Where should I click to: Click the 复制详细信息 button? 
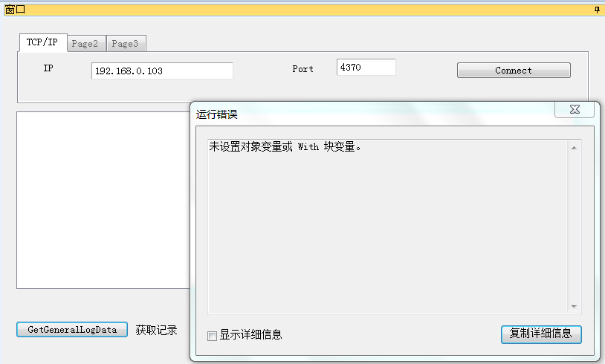pyautogui.click(x=540, y=334)
